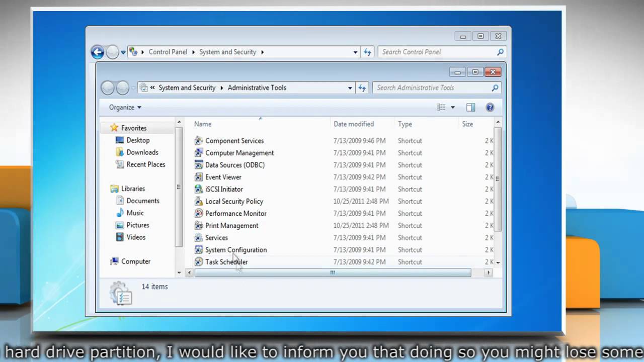Click the Music library icon
The image size is (644, 362).
tap(120, 213)
